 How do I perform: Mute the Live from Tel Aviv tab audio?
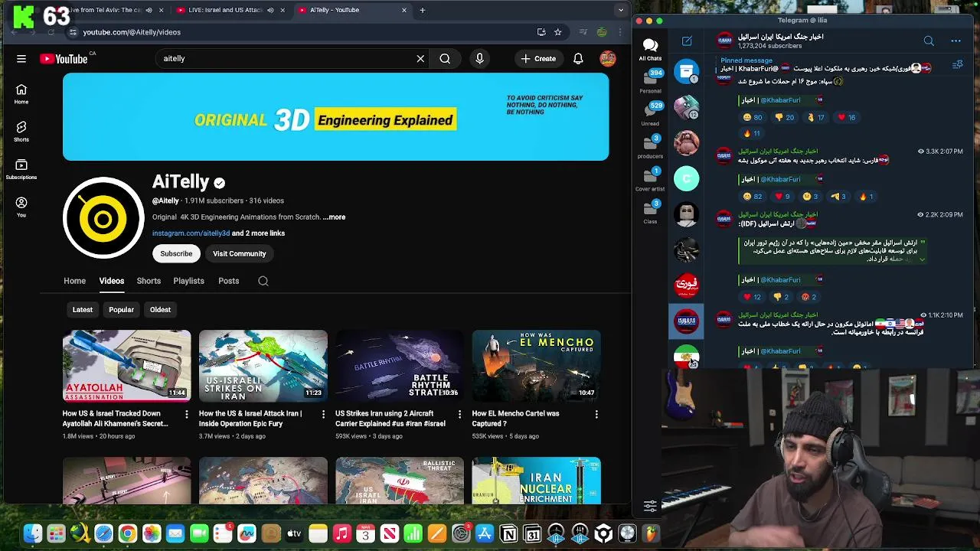point(149,11)
